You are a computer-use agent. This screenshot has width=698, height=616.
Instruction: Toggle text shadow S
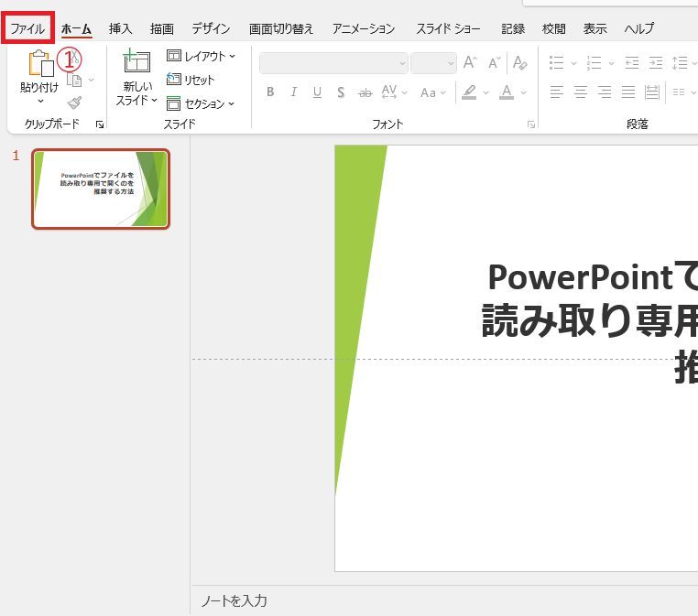pos(341,92)
